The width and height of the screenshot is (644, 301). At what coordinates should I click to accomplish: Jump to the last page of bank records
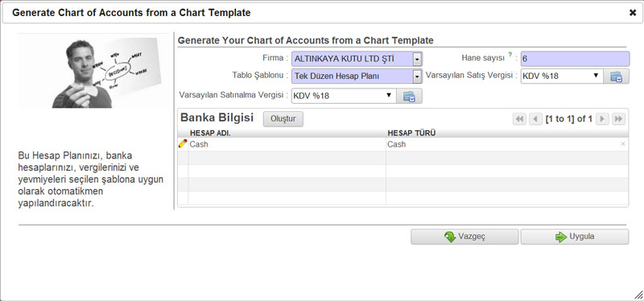coord(618,119)
